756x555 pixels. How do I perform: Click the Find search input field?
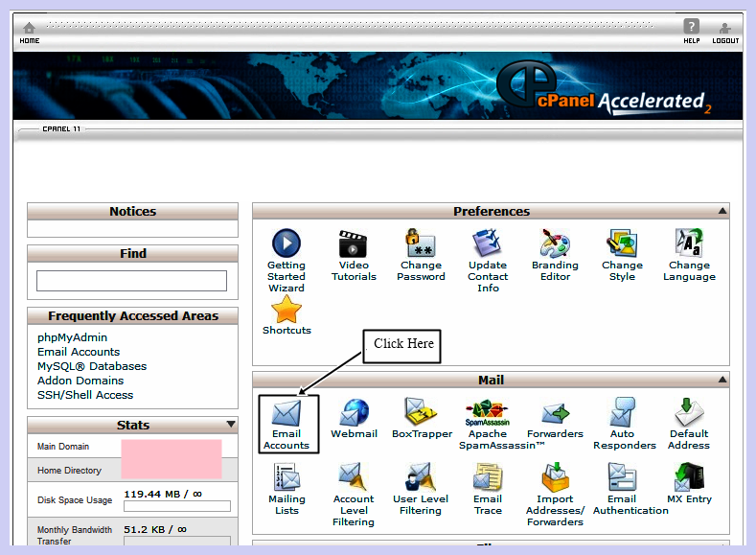click(131, 281)
